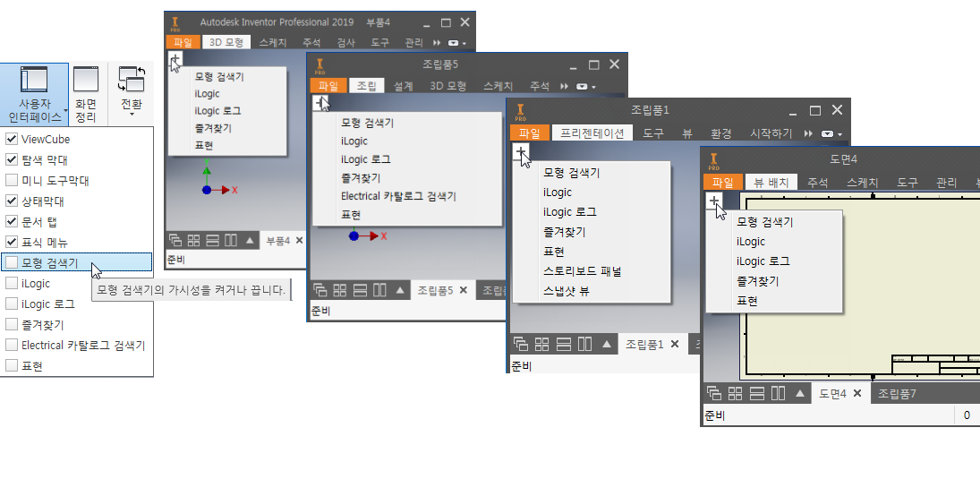Viewport: 980px width, 479px height.
Task: Enable the 미니 도구막대 checkbox
Action: (12, 181)
